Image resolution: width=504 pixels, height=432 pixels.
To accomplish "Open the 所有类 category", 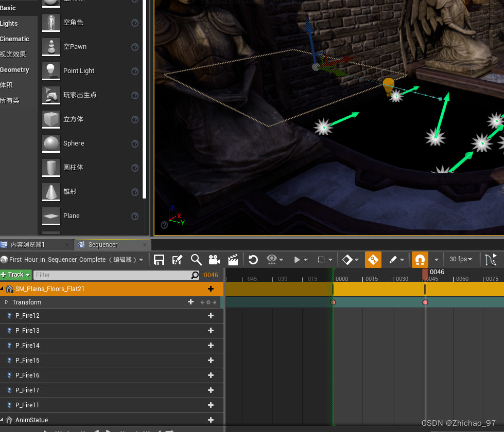I will [10, 100].
